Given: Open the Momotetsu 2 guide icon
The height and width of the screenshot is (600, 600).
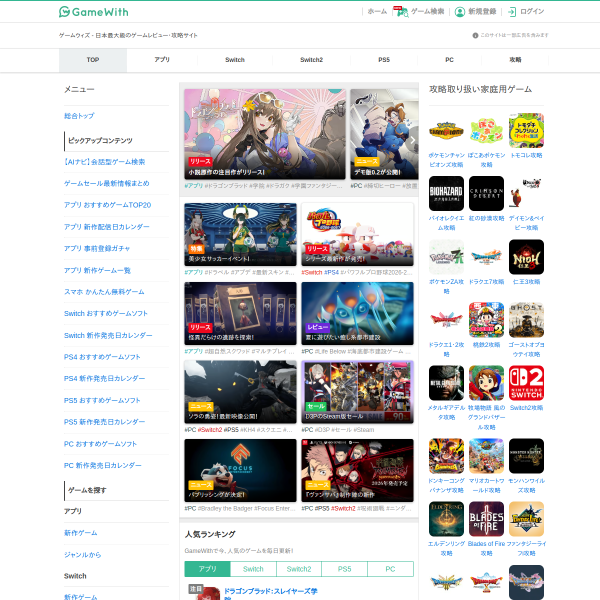Looking at the screenshot, I should [x=486, y=320].
